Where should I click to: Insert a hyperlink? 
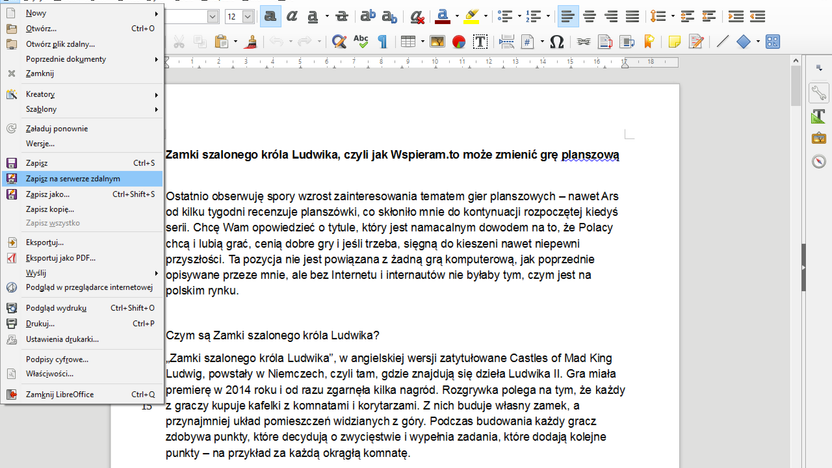tap(584, 41)
